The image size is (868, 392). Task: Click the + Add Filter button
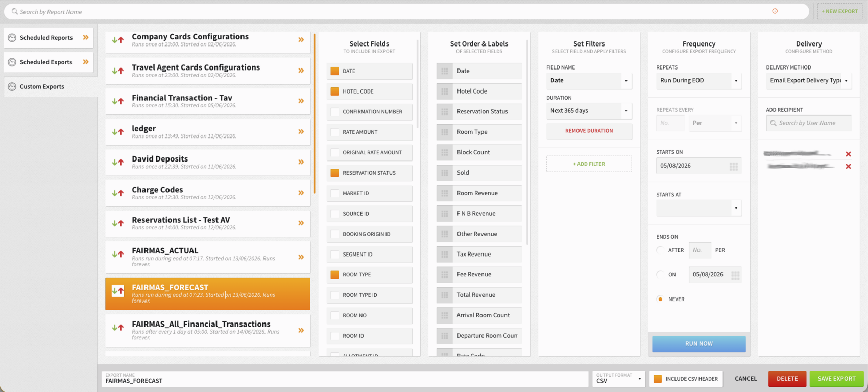pyautogui.click(x=589, y=164)
